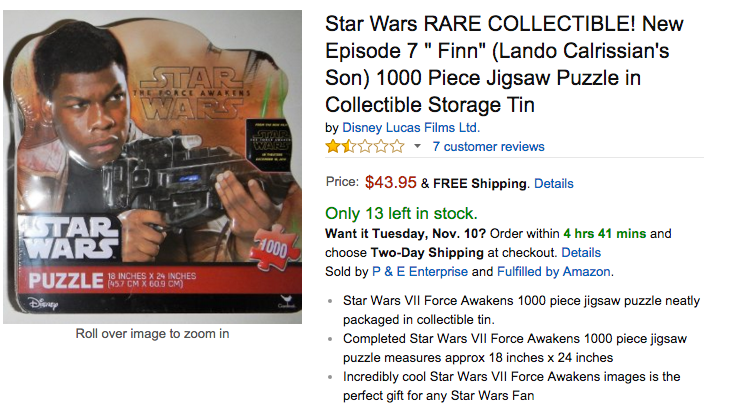Open the Fulfilled by Amazon link
The image size is (729, 407).
[x=554, y=272]
